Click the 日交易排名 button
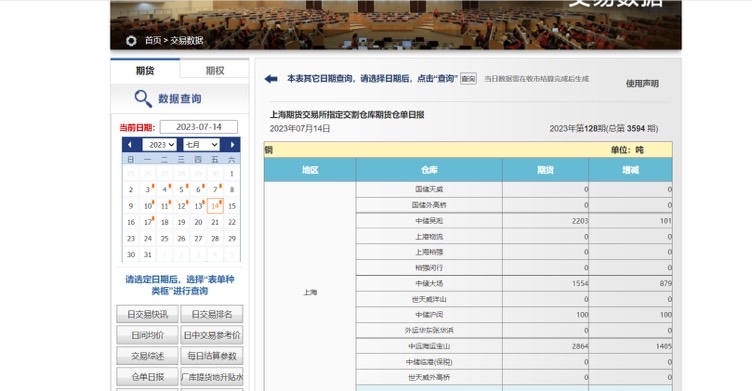Image resolution: width=752 pixels, height=391 pixels. click(x=212, y=314)
